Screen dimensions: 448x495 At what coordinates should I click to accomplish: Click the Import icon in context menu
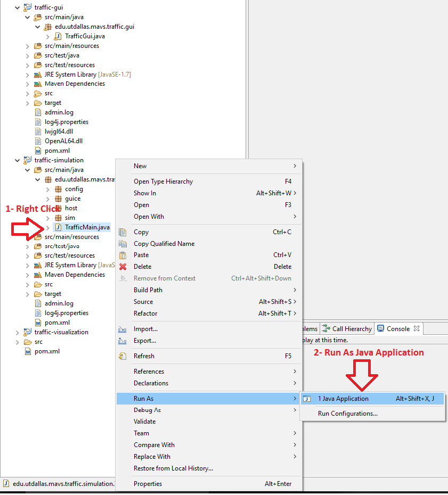123,329
